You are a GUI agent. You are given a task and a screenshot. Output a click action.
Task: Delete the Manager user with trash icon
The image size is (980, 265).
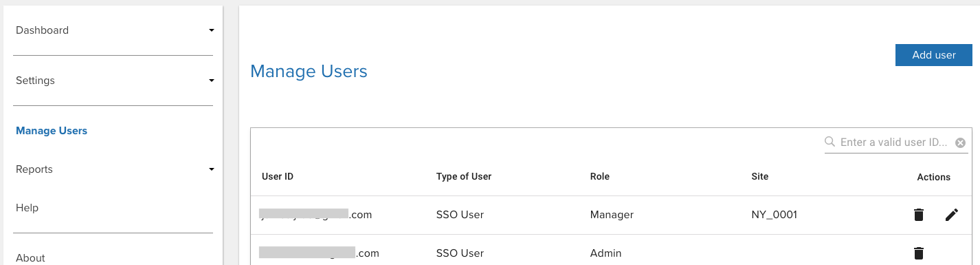pos(919,215)
